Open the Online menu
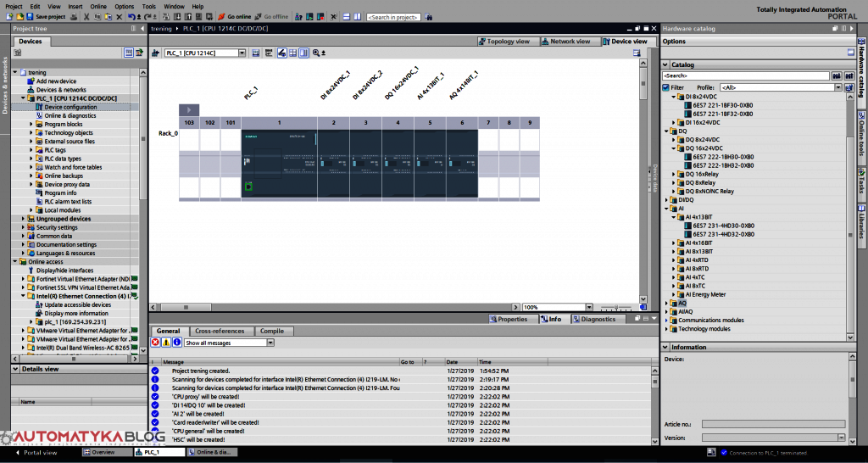Viewport: 868px width, 463px height. 98,6
